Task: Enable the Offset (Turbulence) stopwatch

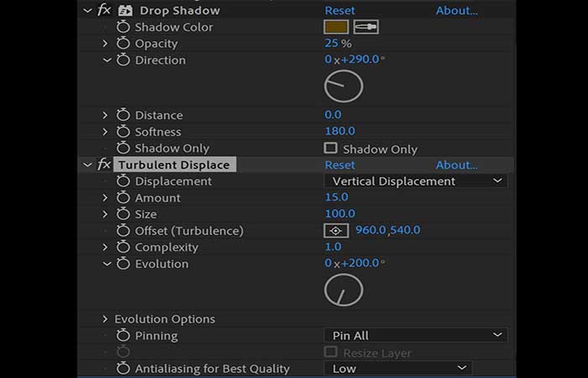Action: click(x=123, y=231)
